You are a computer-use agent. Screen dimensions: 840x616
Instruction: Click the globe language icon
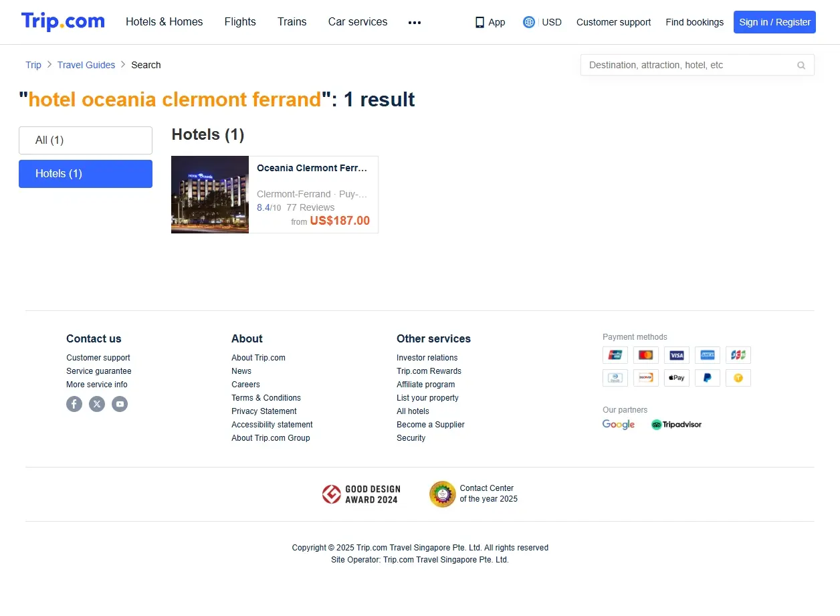click(x=529, y=22)
